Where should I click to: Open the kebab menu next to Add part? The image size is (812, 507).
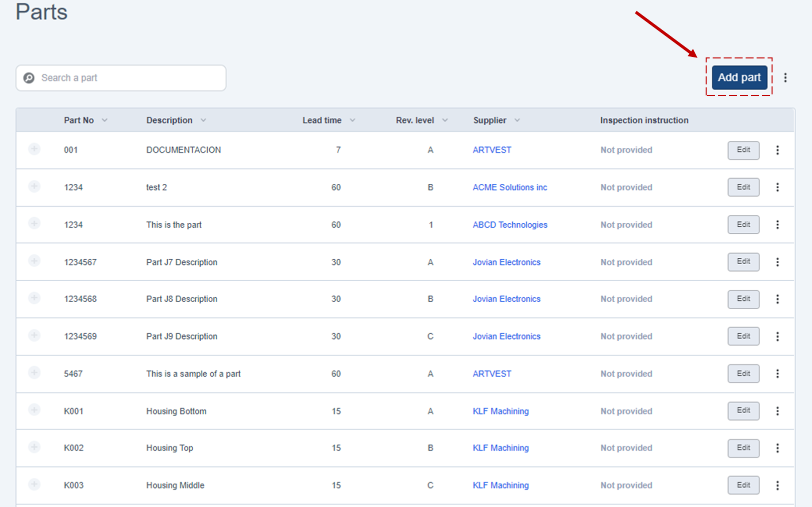click(x=786, y=77)
